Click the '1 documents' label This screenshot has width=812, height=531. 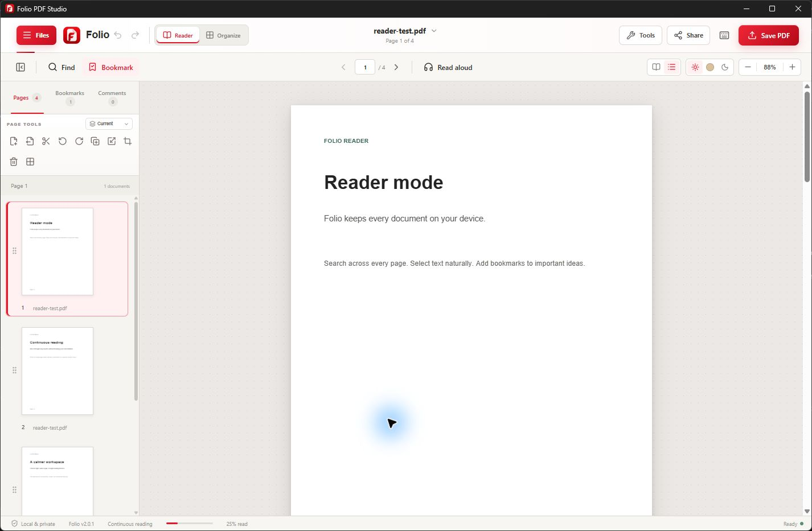click(117, 186)
